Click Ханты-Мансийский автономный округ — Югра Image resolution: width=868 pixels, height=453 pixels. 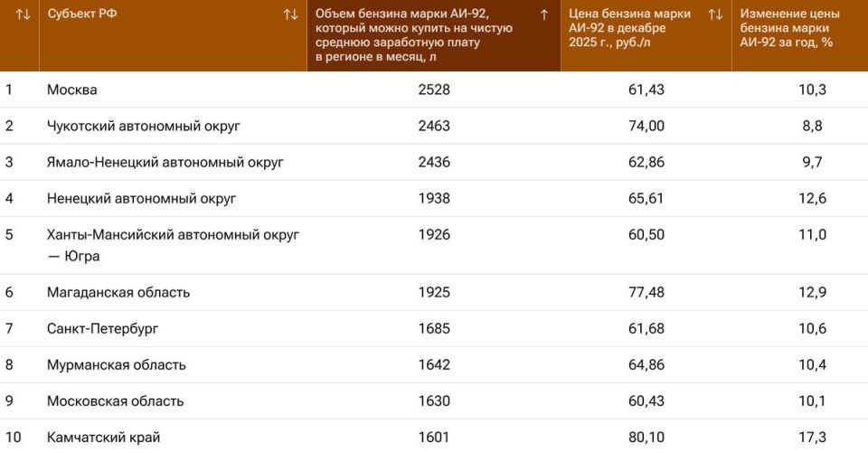[173, 235]
